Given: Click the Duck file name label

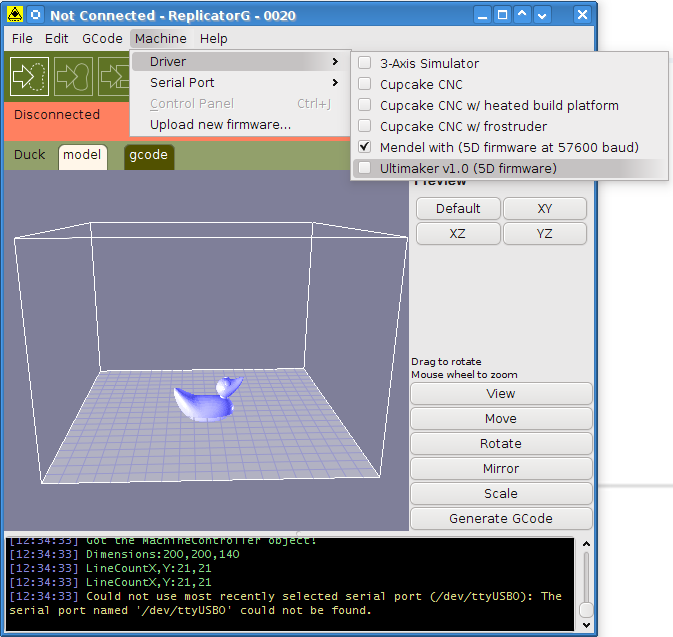Looking at the screenshot, I should click(29, 155).
